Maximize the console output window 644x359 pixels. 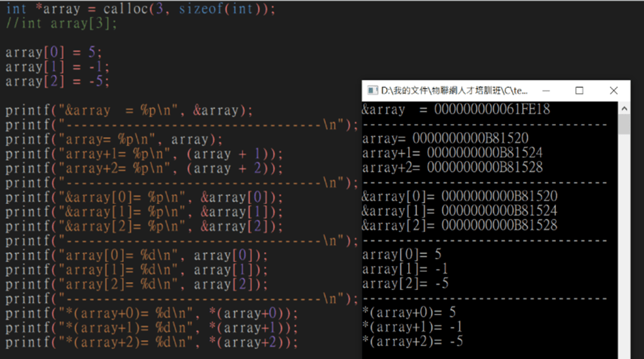[579, 91]
